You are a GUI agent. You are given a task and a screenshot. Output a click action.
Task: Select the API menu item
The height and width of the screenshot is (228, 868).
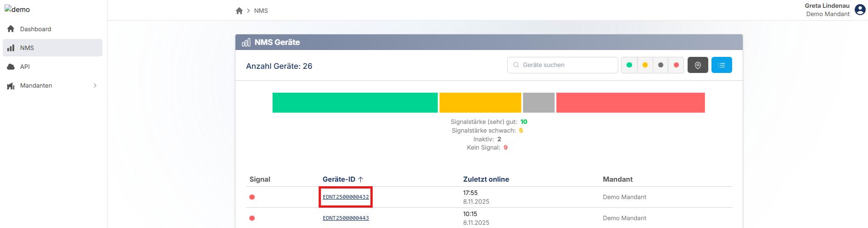[x=25, y=67]
